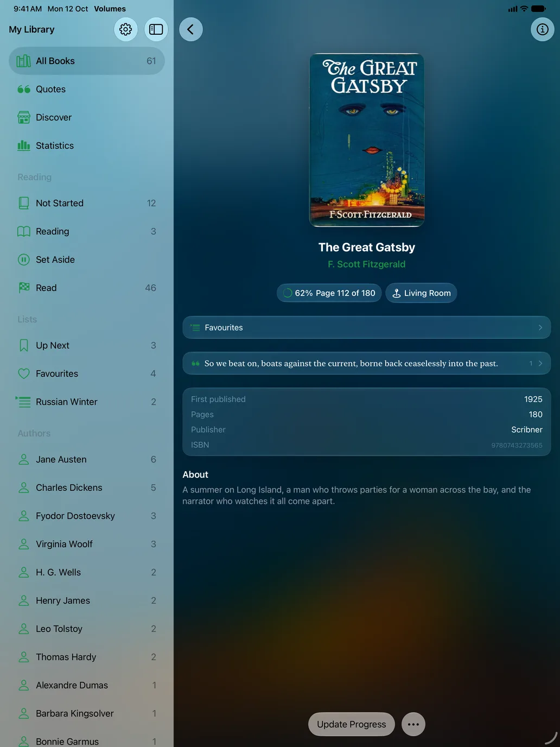Click the Publisher value Scribner
The image size is (560, 747).
tap(527, 429)
